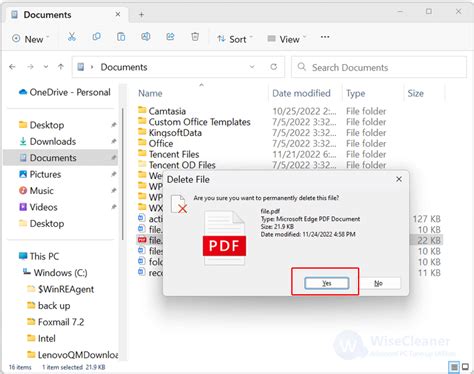Image resolution: width=474 pixels, height=374 pixels.
Task: Click the Rename icon in toolbar
Action: pyautogui.click(x=146, y=37)
